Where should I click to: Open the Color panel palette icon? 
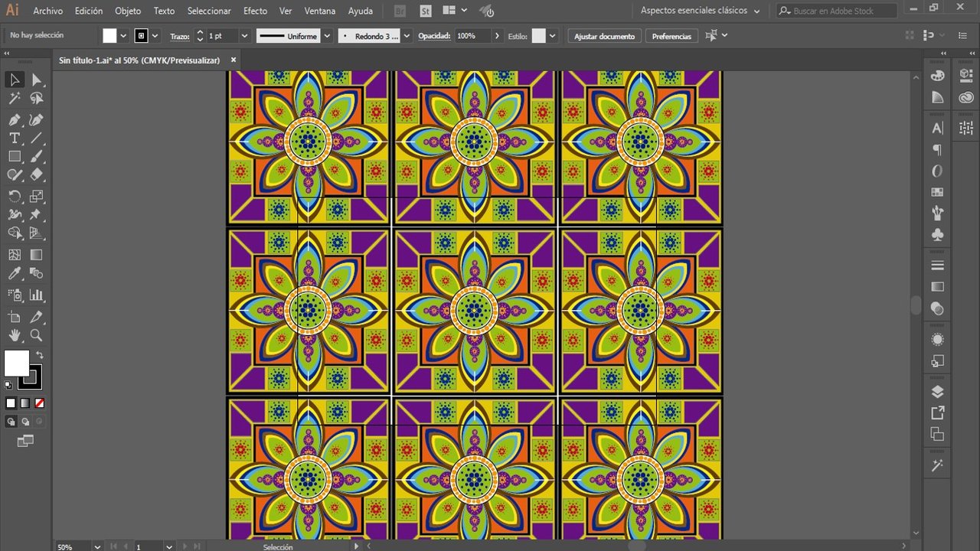[x=937, y=76]
